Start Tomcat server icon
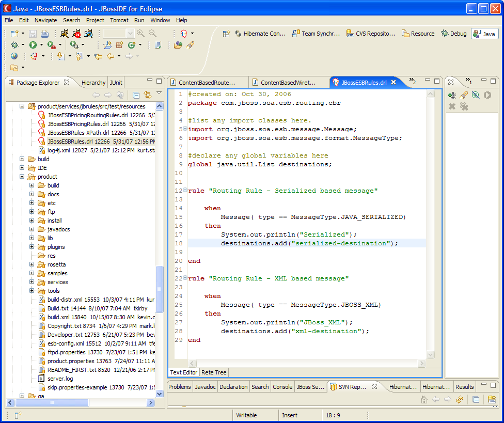The height and width of the screenshot is (423, 504). 64,34
